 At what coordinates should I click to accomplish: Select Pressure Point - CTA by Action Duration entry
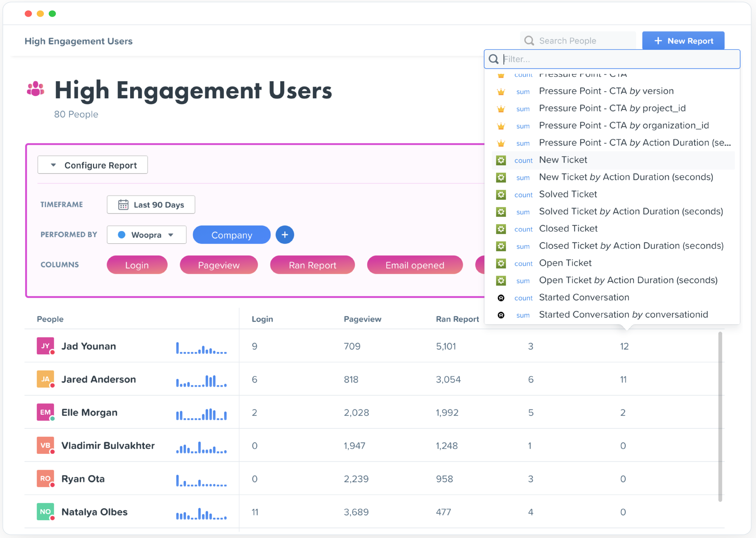[x=613, y=143]
